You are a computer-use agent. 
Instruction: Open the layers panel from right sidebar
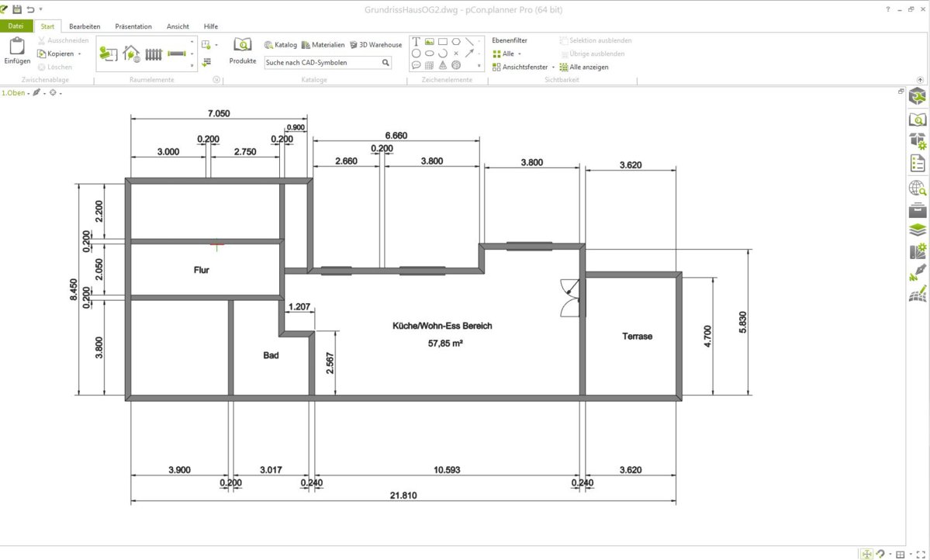pos(918,230)
